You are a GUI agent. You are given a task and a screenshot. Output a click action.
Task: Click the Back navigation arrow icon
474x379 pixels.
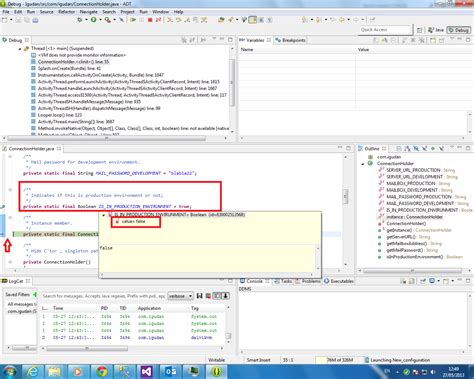point(342,20)
